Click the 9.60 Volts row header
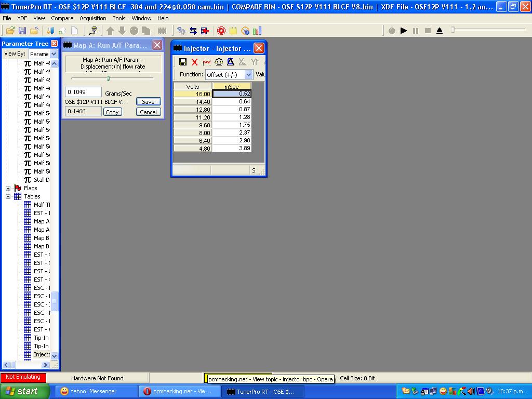Image resolution: width=532 pixels, height=399 pixels. click(x=193, y=125)
